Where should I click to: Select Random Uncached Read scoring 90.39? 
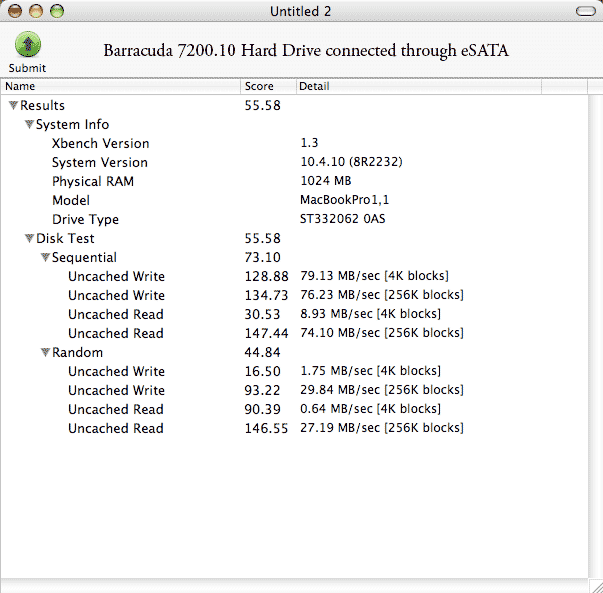(x=294, y=409)
